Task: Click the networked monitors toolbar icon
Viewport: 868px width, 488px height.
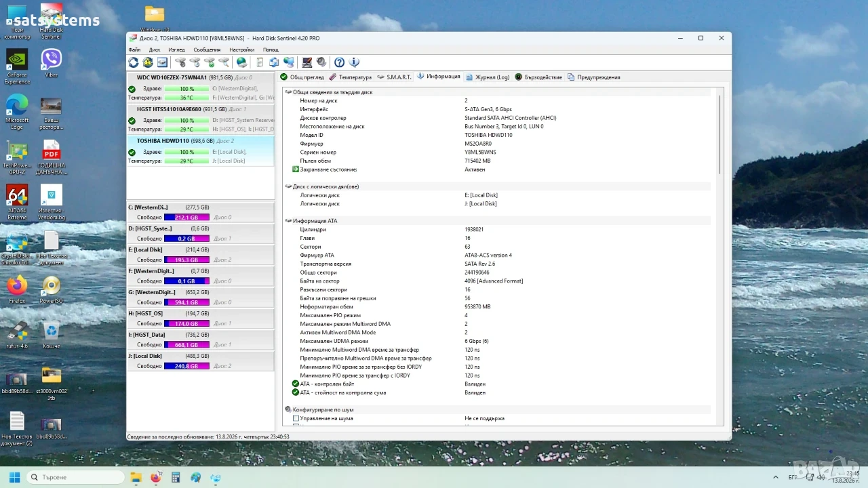Action: click(x=289, y=62)
